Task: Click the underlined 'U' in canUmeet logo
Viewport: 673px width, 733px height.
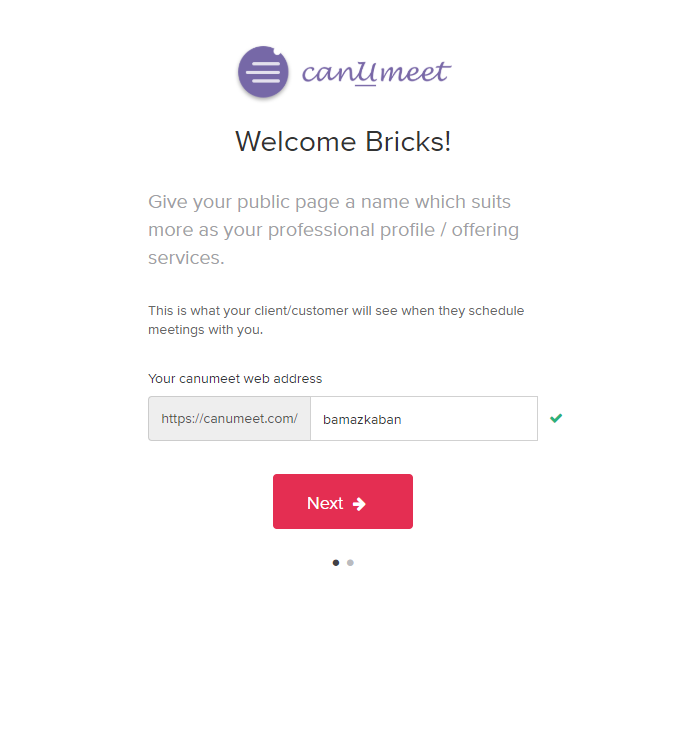Action: pyautogui.click(x=365, y=73)
